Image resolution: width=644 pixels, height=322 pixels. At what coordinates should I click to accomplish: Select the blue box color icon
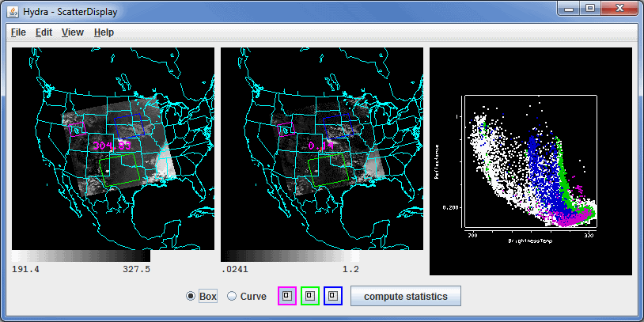point(334,297)
